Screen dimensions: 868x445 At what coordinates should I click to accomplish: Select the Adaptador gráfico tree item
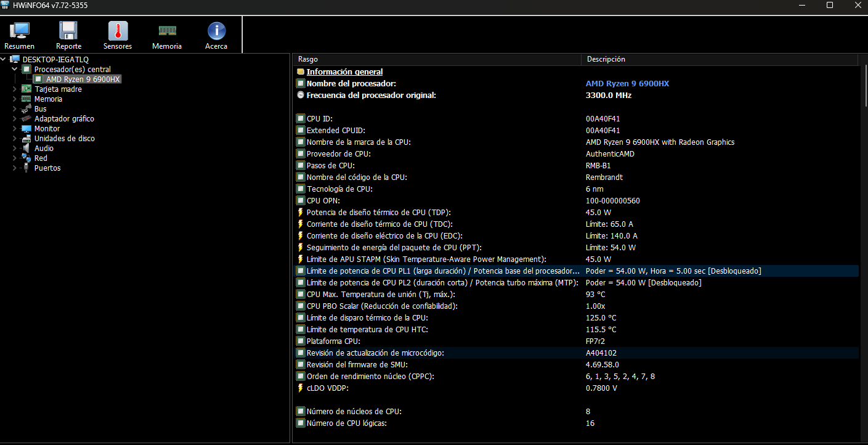64,118
